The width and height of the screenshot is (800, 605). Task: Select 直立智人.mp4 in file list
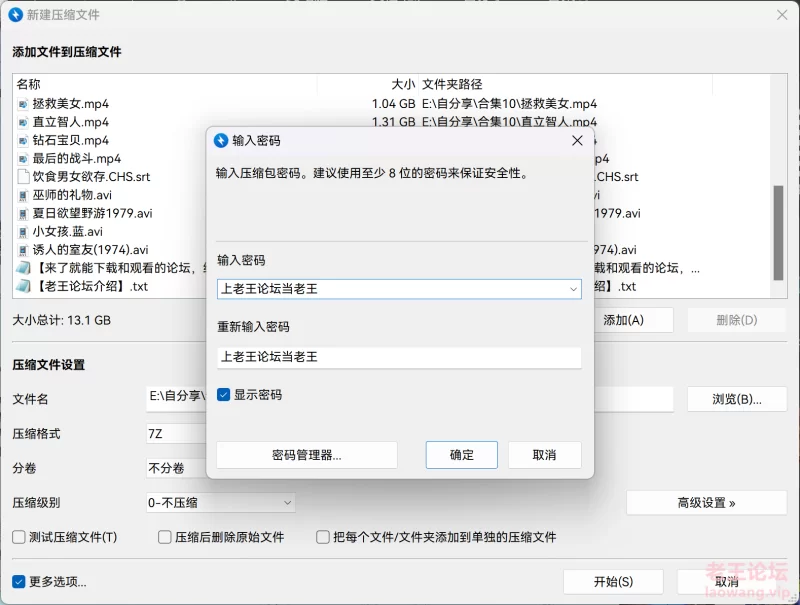pos(70,122)
